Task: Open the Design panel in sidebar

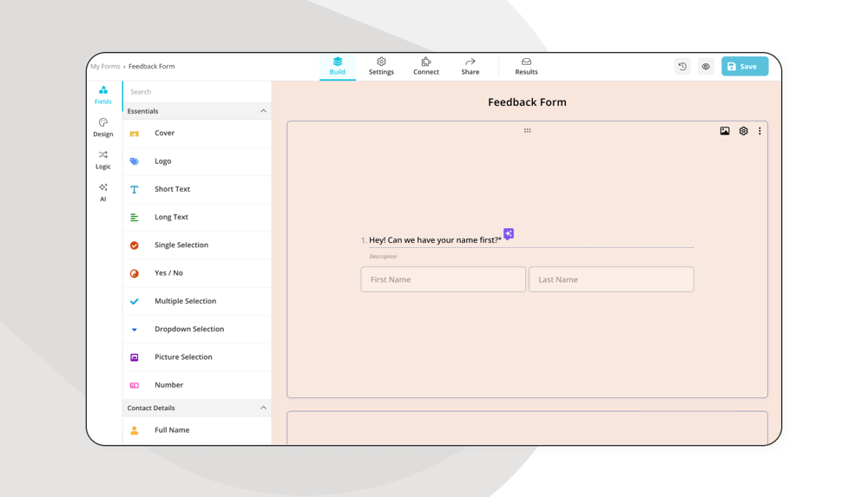Action: tap(103, 128)
